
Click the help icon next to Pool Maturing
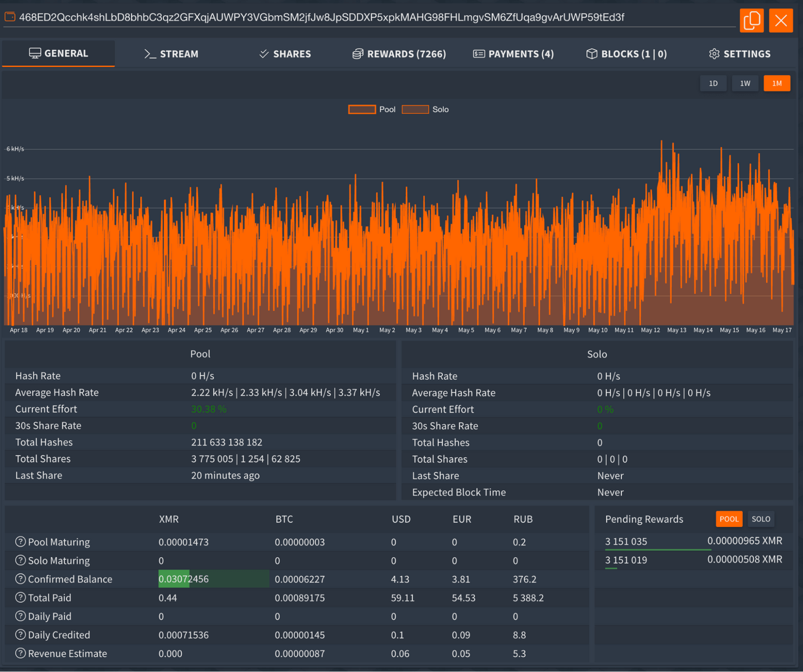coord(21,542)
